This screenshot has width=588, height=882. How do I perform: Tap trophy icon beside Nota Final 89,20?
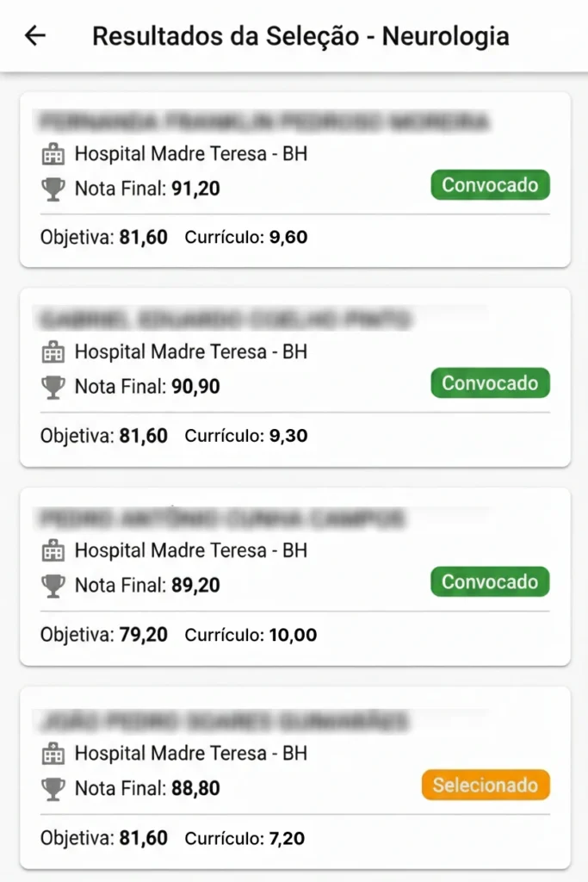(53, 586)
